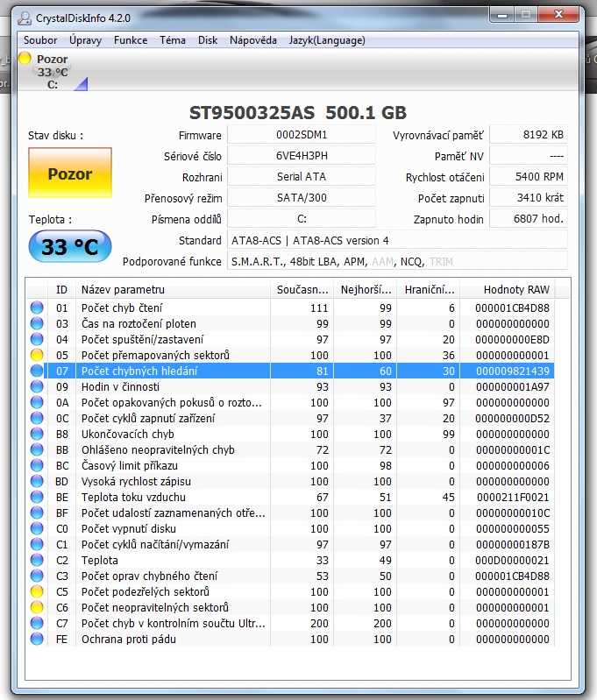Click the status icon for attribute 01
Screen dimensions: 597x700
click(x=37, y=308)
